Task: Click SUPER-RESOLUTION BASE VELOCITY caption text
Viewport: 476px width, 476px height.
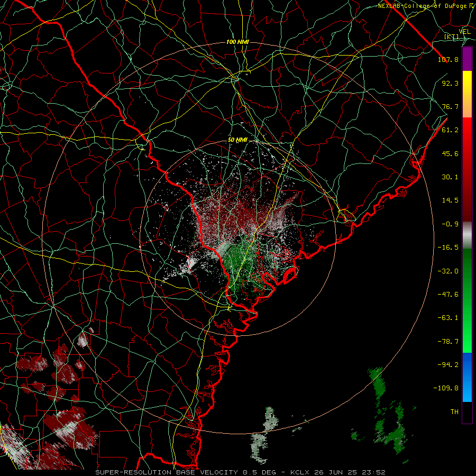Action: pos(167,472)
